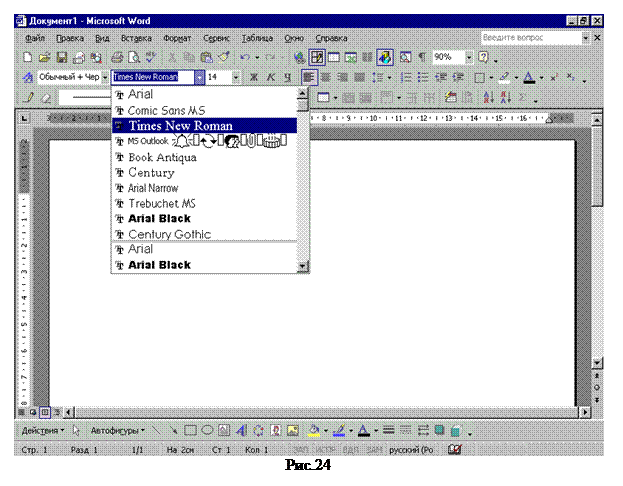Open Автофигуры dropdown
This screenshot has height=486, width=623.
117,430
